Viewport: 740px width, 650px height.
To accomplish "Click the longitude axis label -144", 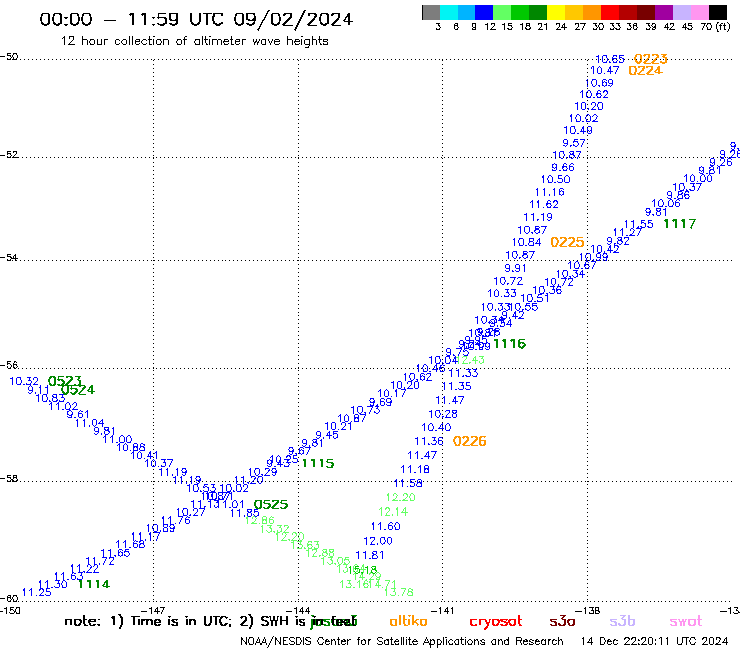I will (298, 610).
